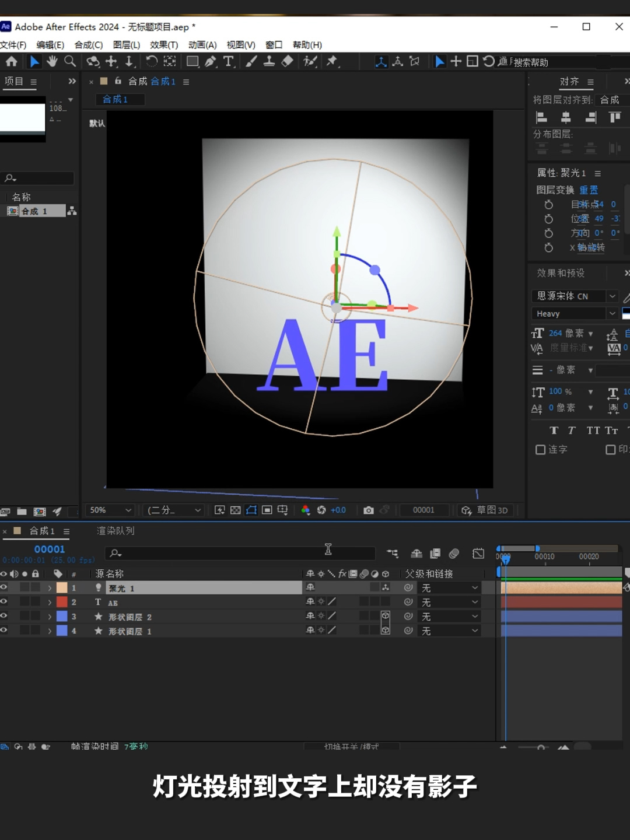Image resolution: width=630 pixels, height=840 pixels.
Task: Toggle 3D layer switch for 形状图层 2
Action: (x=386, y=616)
